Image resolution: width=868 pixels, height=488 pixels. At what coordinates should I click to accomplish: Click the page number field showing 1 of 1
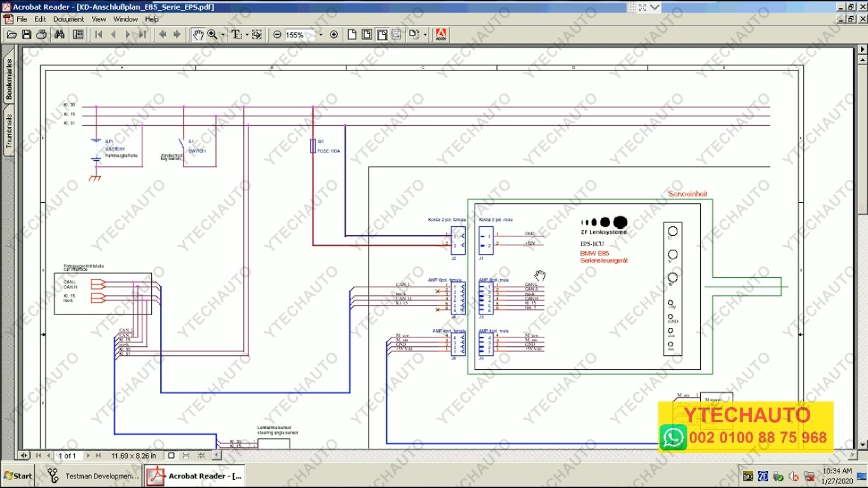[x=67, y=455]
